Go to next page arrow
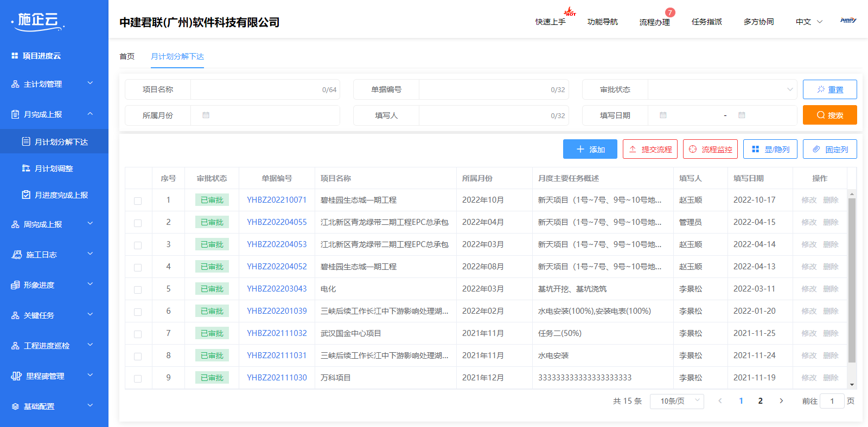868x427 pixels. (x=781, y=401)
